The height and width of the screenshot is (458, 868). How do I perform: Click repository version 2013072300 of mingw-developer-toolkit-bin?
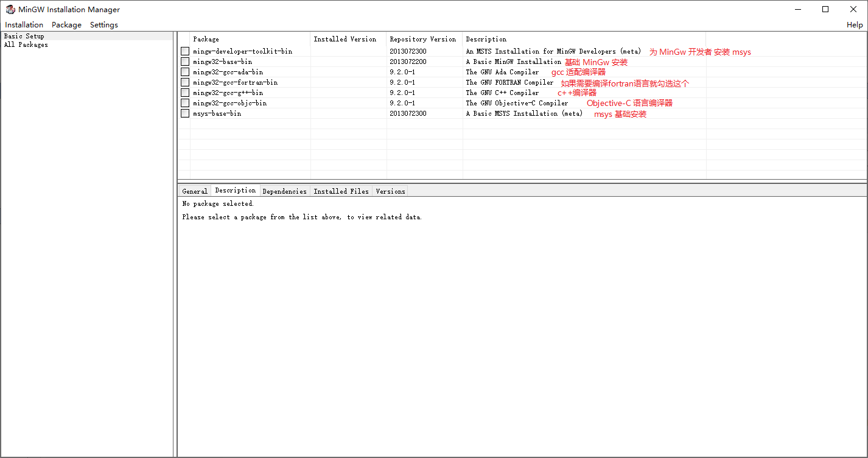[x=408, y=51]
